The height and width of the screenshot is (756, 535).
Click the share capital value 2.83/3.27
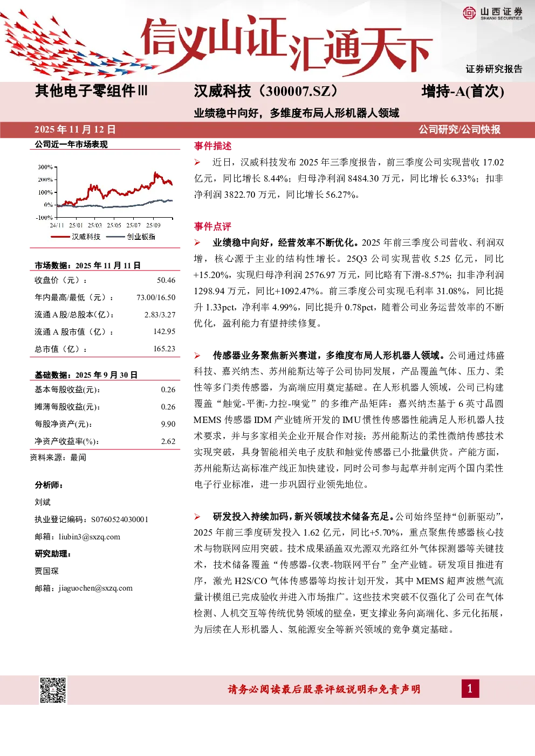tap(160, 315)
